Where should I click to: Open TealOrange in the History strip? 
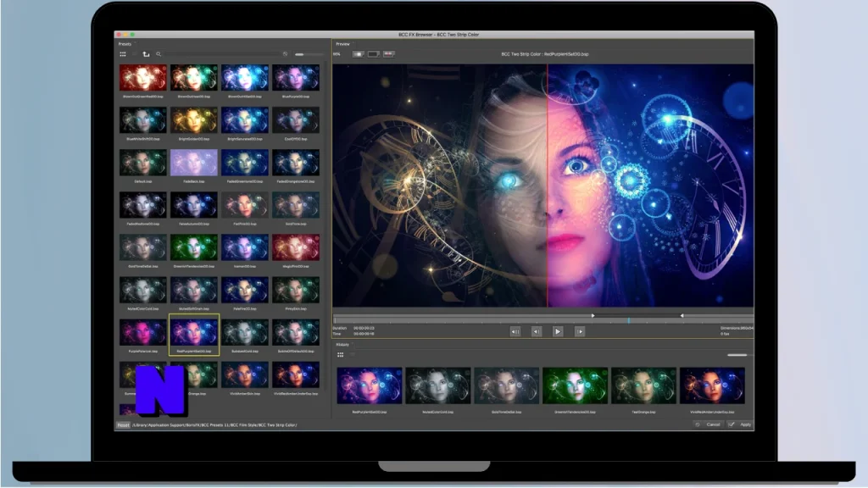tap(644, 385)
